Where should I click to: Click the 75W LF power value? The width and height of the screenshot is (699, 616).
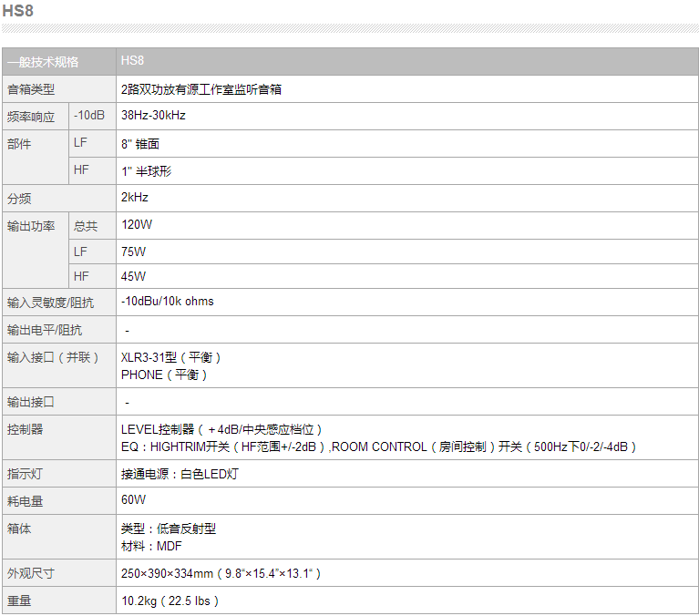[133, 252]
